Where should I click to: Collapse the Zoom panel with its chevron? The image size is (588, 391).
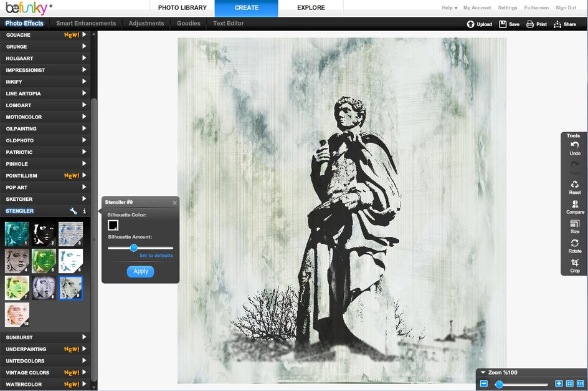[x=485, y=372]
